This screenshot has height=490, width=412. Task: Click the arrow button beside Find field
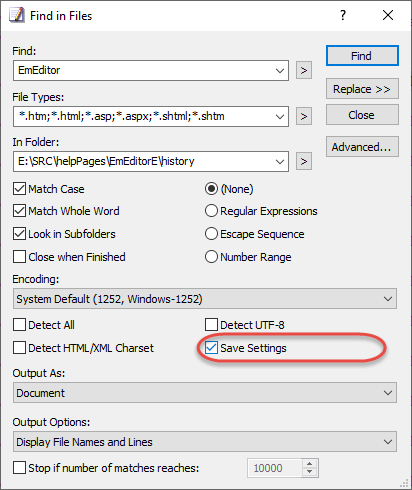click(x=304, y=70)
